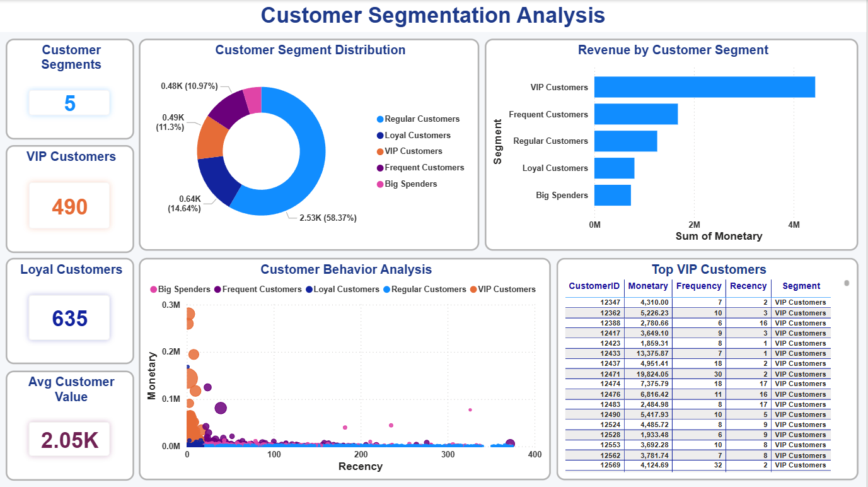Pick Frequent Customers in Customer Behavior Analysis legend

coord(258,289)
